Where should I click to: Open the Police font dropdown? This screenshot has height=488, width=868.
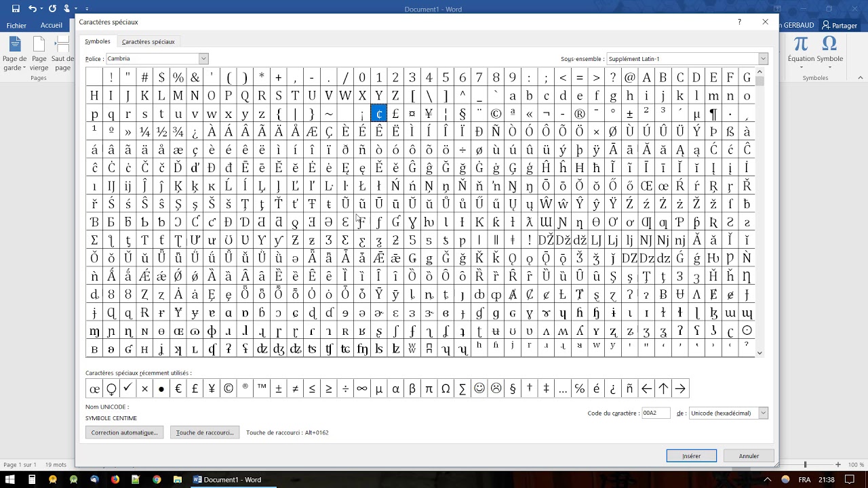pos(203,59)
